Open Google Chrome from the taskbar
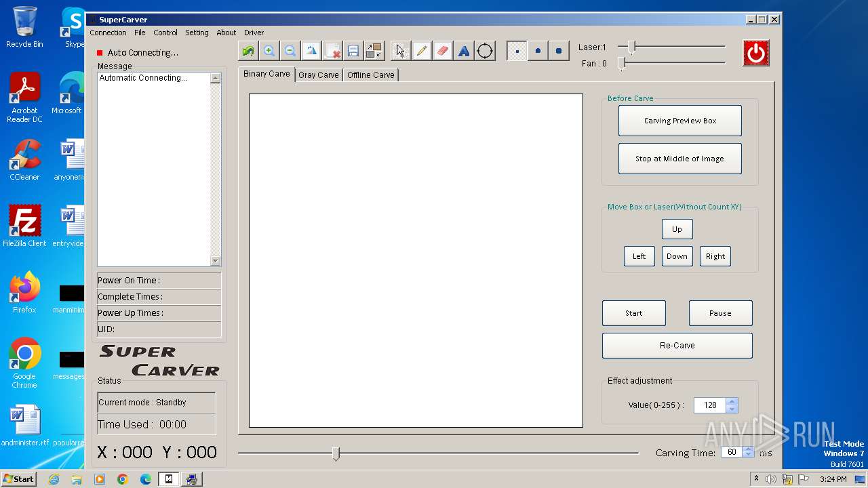 (123, 479)
